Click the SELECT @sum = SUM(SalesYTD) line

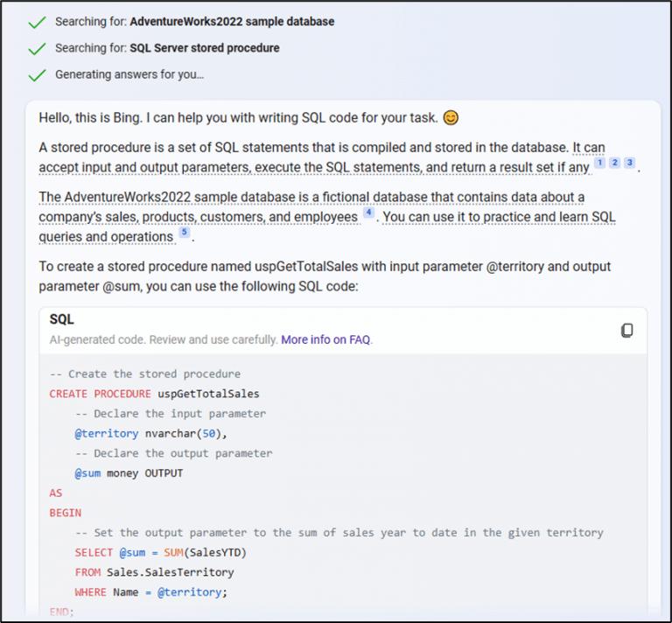click(x=160, y=553)
